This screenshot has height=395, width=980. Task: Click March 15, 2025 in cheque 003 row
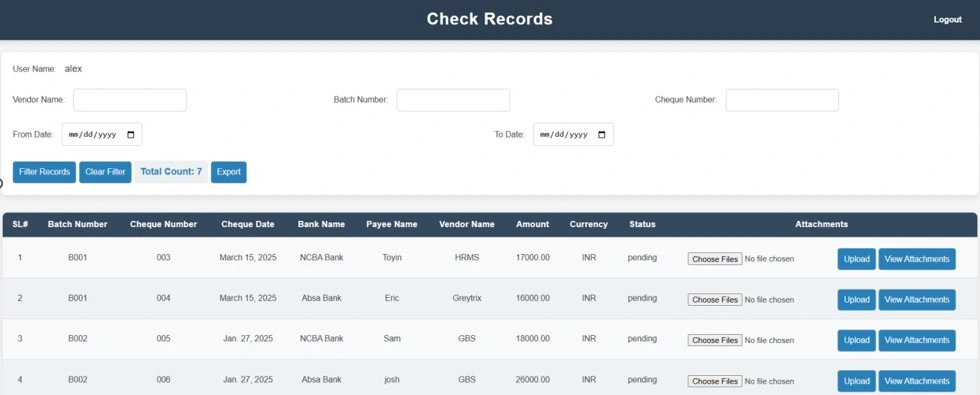click(248, 258)
